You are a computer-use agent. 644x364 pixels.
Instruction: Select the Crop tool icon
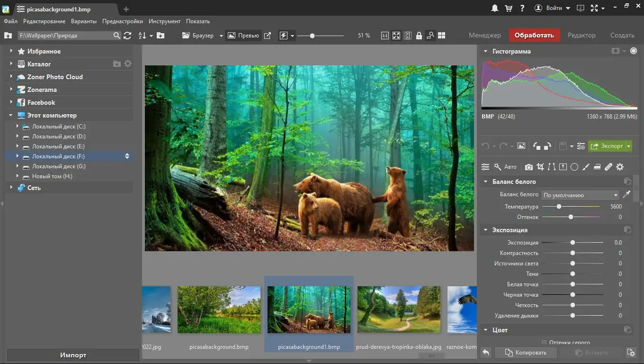pyautogui.click(x=540, y=167)
